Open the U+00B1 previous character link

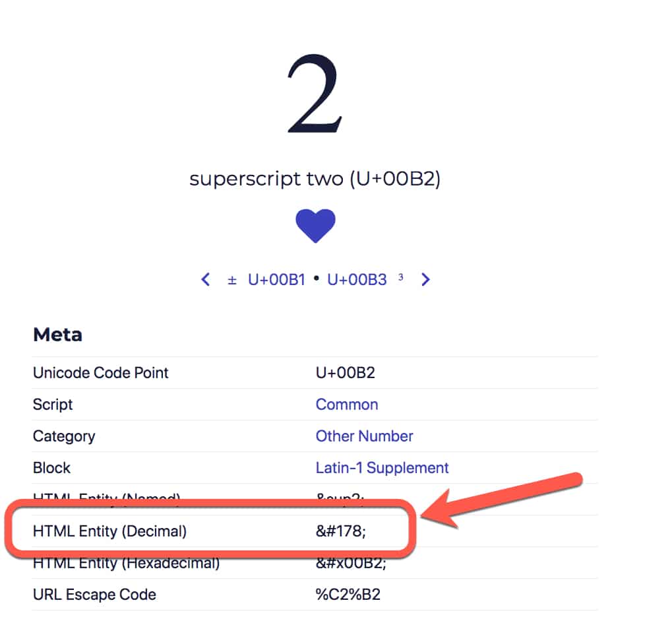click(276, 280)
